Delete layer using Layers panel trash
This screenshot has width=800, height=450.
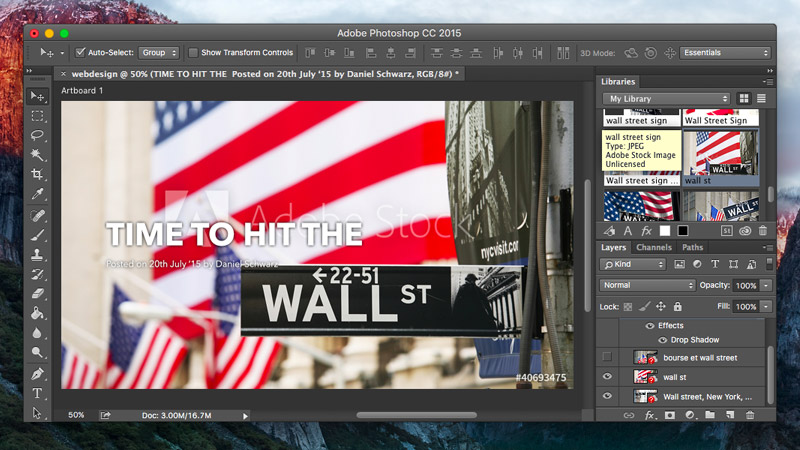tap(750, 415)
